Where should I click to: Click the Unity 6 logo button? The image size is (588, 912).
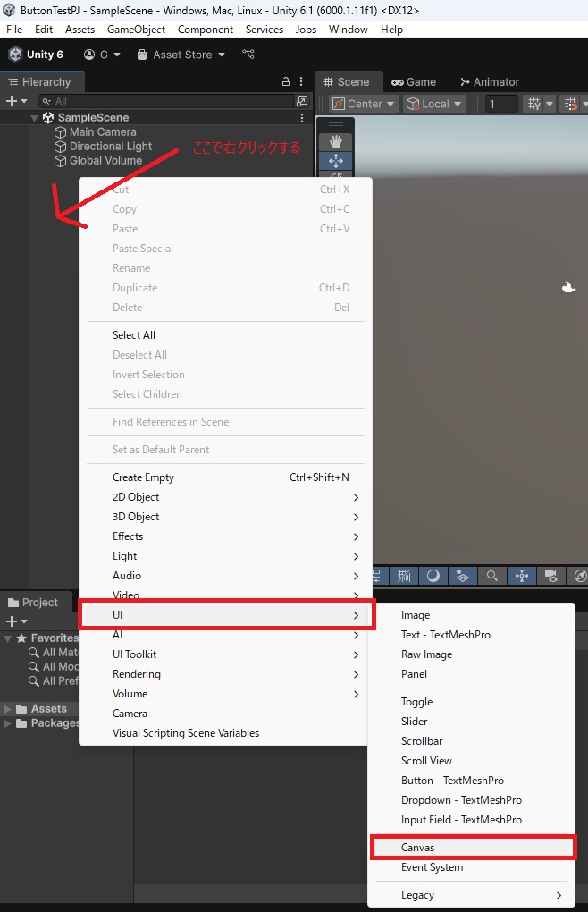coord(36,55)
